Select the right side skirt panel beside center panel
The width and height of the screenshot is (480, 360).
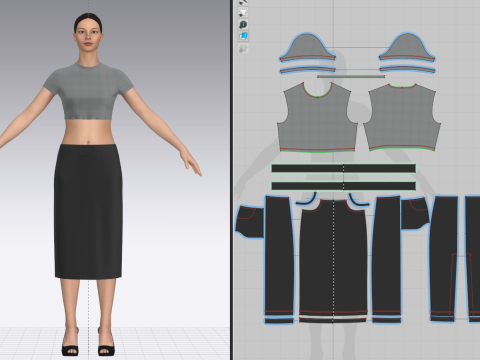(x=387, y=255)
